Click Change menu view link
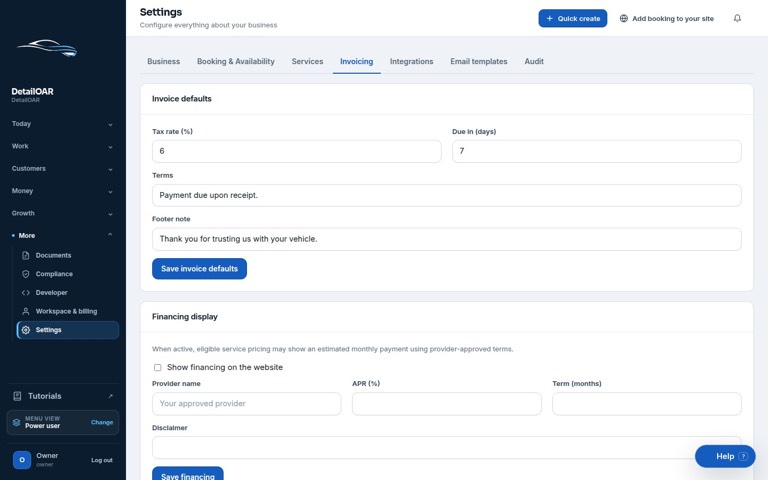 pyautogui.click(x=102, y=422)
